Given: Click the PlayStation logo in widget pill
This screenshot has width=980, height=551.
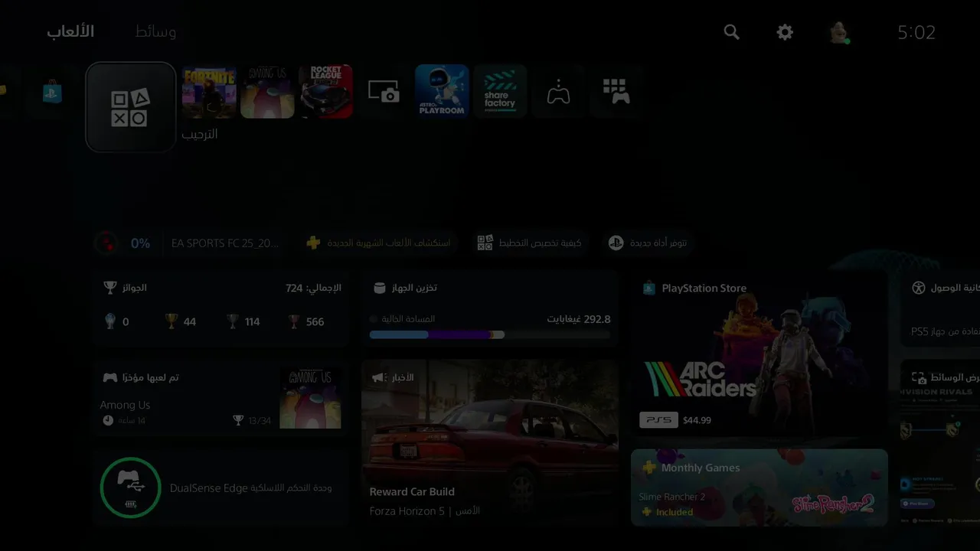Looking at the screenshot, I should (616, 243).
